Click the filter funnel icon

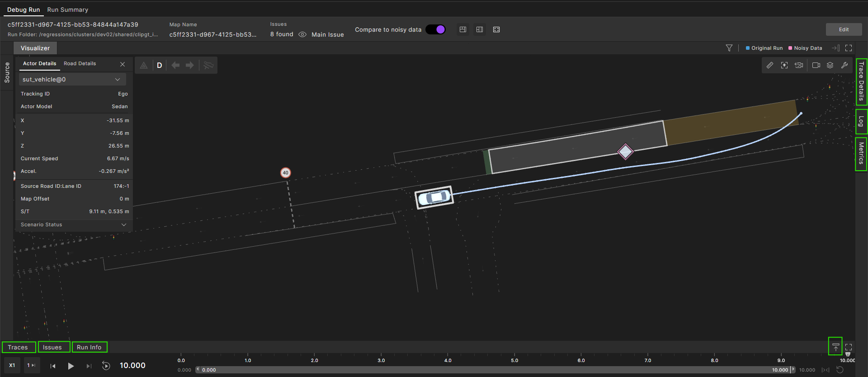729,48
